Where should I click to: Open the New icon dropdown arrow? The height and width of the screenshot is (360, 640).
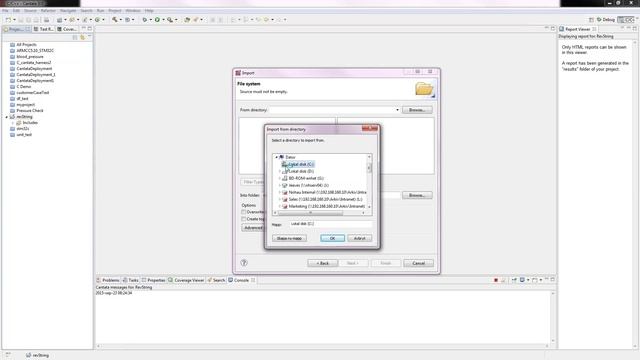(x=14, y=20)
